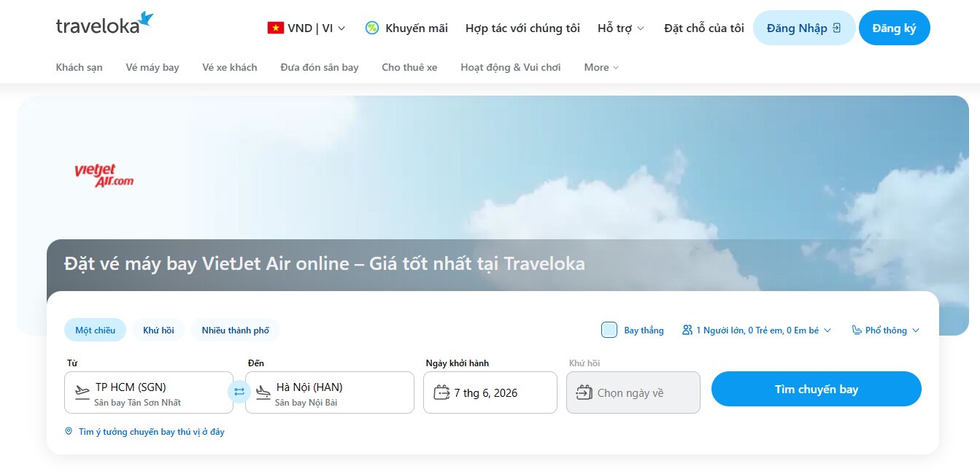The width and height of the screenshot is (980, 472).
Task: Open the Cho thuê xe tab
Action: (x=409, y=67)
